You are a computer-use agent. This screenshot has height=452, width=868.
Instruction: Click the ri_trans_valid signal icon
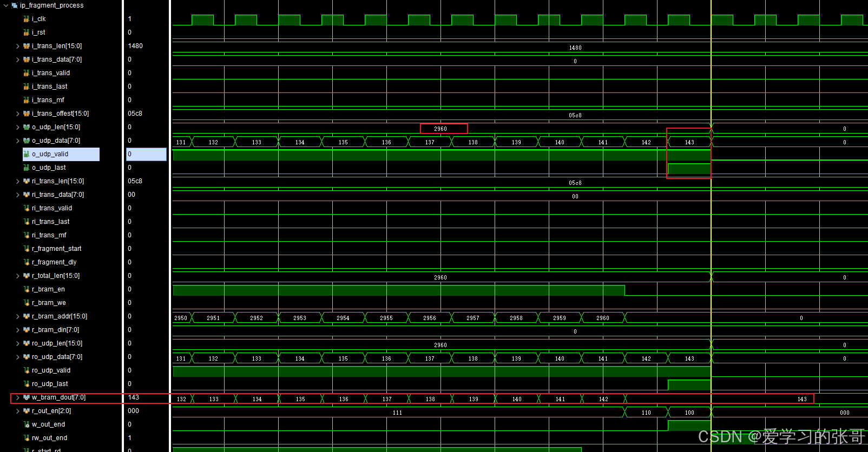(x=27, y=208)
